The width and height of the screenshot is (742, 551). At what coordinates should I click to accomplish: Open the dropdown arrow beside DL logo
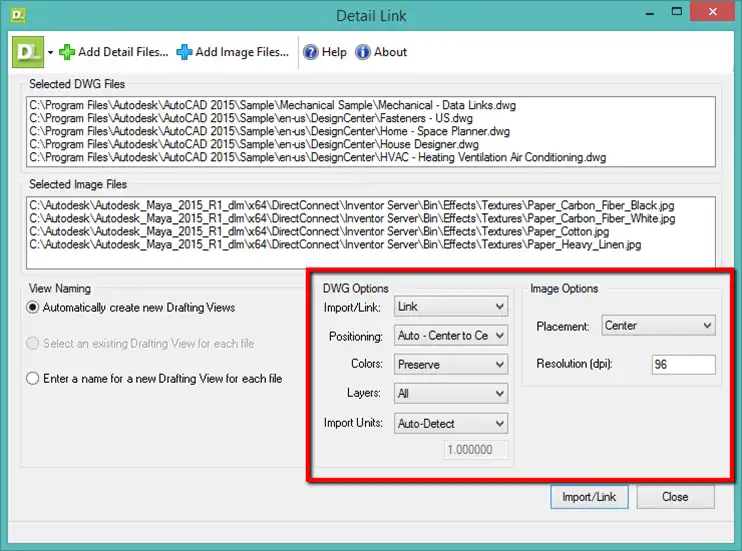(50, 53)
